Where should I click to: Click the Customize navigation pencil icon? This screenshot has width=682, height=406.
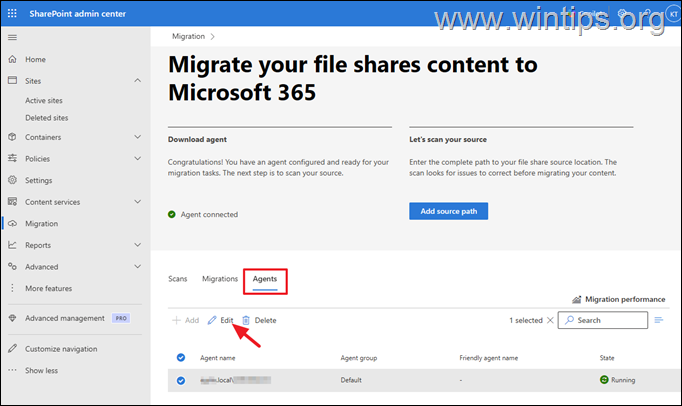[13, 349]
